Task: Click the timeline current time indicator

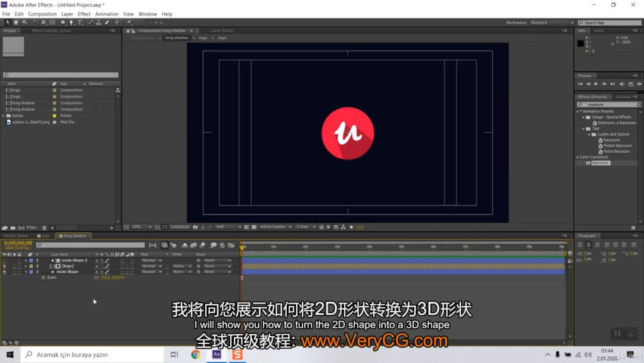Action: tap(242, 247)
